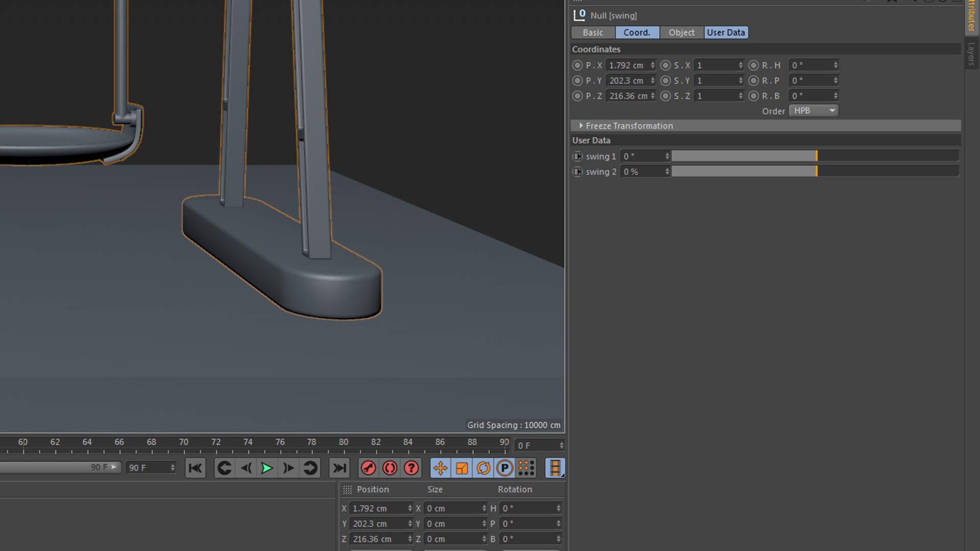Toggle keyframe circle for S . X

[666, 65]
